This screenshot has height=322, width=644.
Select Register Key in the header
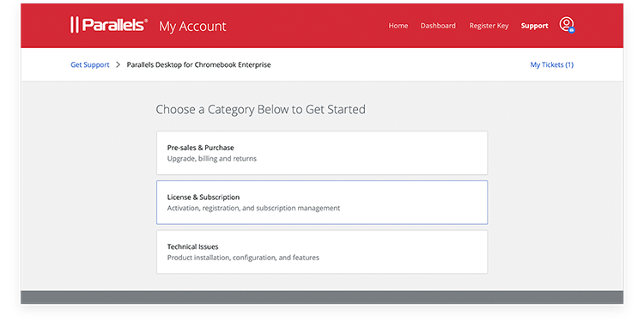pos(489,26)
